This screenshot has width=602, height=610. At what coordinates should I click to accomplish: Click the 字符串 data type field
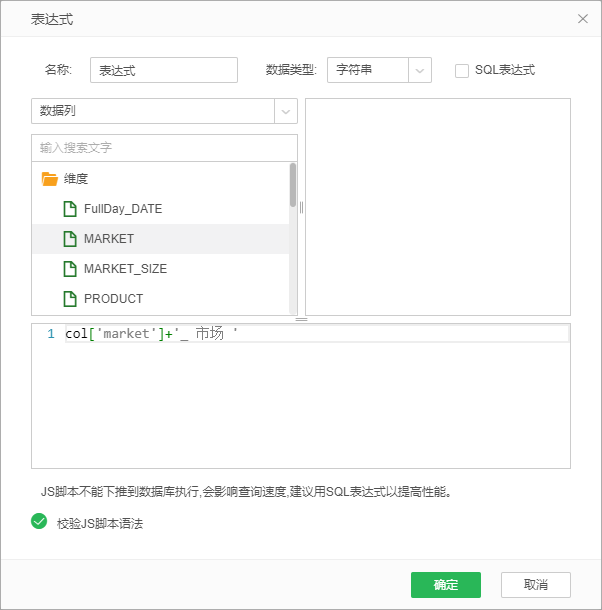click(x=368, y=70)
